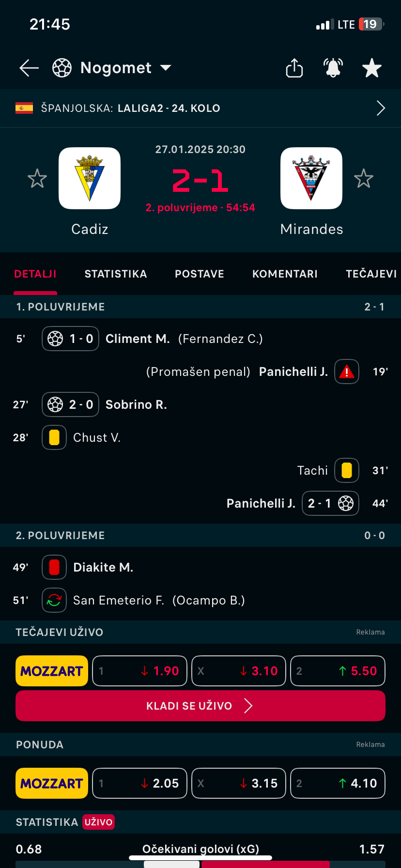Tap the back arrow icon

tap(29, 68)
